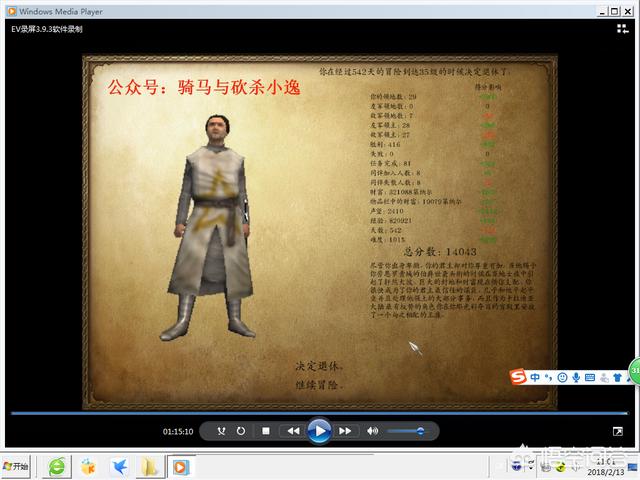Open the emoji smiley on Sogou bar
This screenshot has width=640, height=480.
(x=562, y=378)
